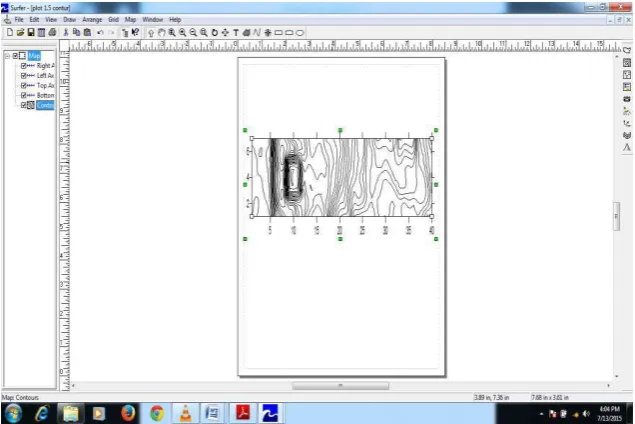Toggle the Object Manager icon
The width and height of the screenshot is (635, 424).
pos(125,33)
